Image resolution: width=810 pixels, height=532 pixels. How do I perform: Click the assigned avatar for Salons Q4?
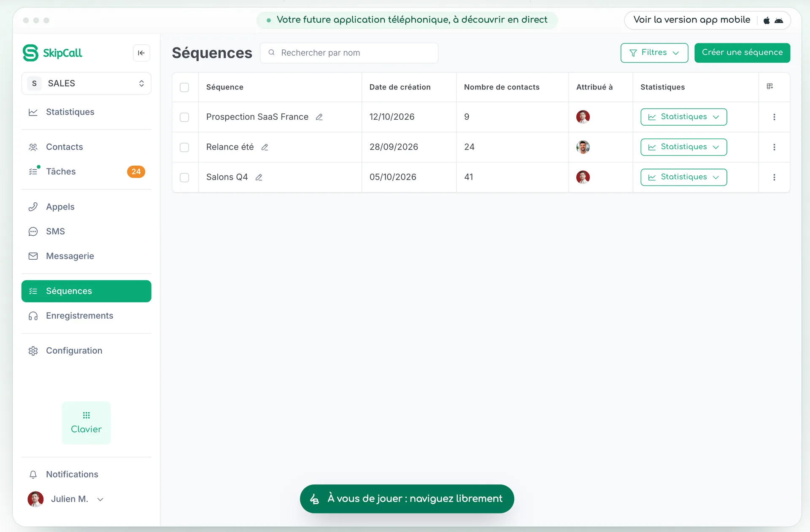coord(583,177)
